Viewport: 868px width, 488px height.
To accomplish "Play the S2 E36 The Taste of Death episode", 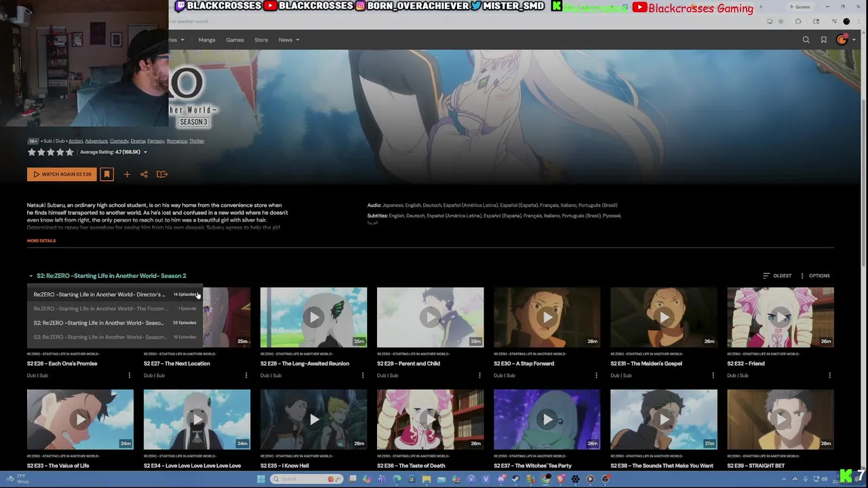I will coord(430,419).
